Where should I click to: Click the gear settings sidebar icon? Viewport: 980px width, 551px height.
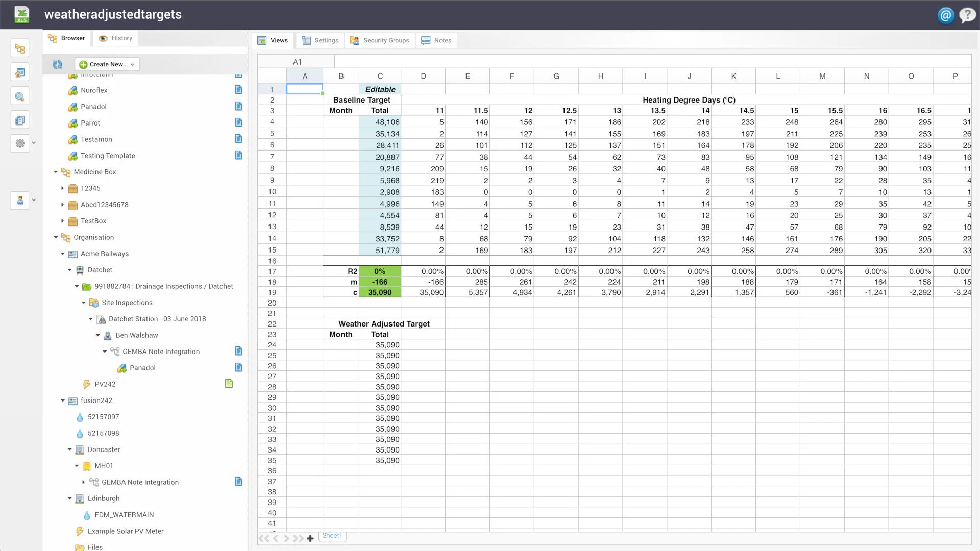(x=20, y=143)
